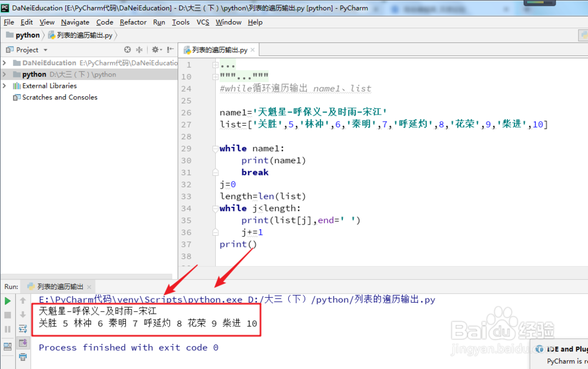Collapse all nodes in the Project panel

click(139, 49)
